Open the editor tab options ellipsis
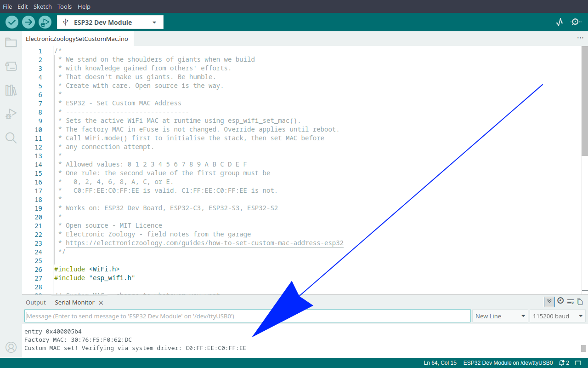588x368 pixels. 580,39
